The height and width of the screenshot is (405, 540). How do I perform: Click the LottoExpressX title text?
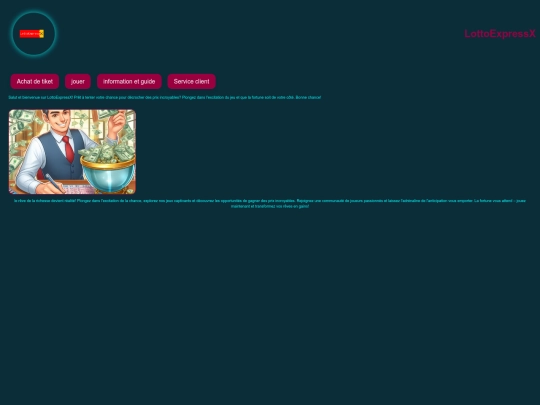click(x=500, y=34)
